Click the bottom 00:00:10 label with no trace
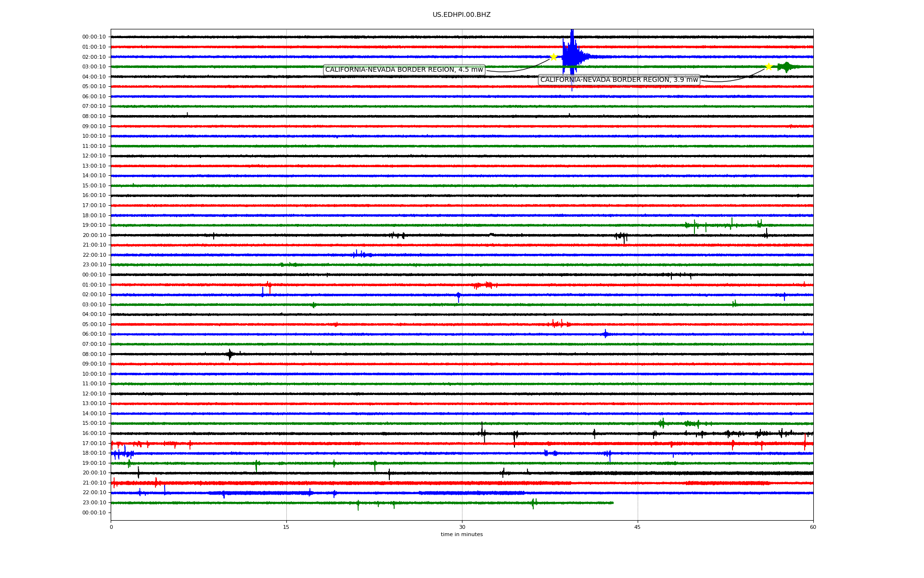 coord(94,512)
